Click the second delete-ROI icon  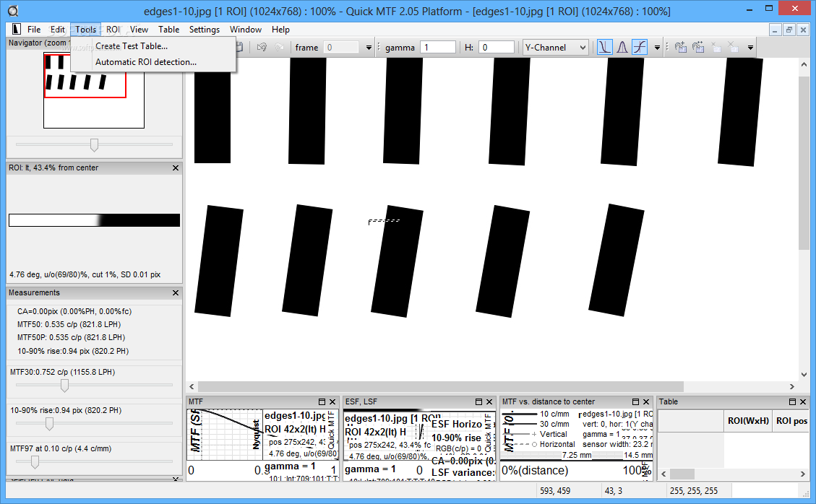tap(733, 48)
